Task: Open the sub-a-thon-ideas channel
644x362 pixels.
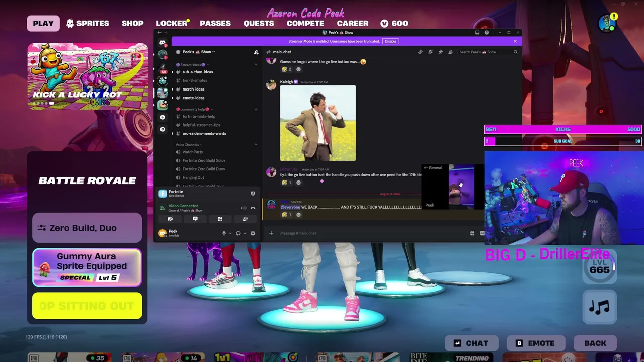Action: [x=198, y=72]
